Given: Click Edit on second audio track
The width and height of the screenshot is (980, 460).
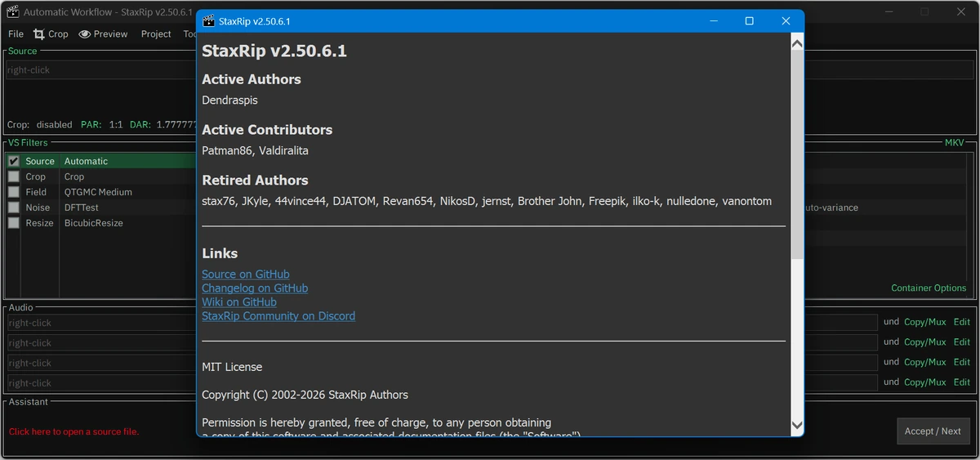Looking at the screenshot, I should pos(962,342).
